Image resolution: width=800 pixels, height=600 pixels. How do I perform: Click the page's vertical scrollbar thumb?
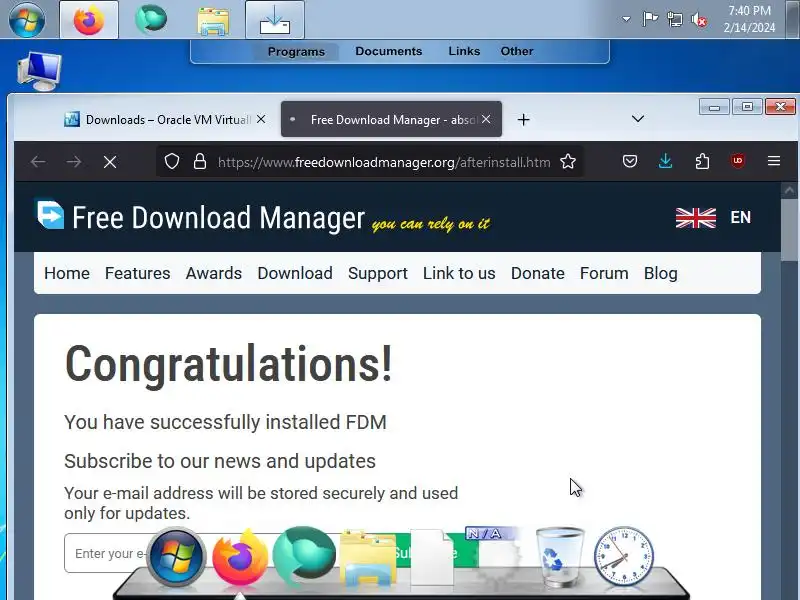[x=790, y=230]
